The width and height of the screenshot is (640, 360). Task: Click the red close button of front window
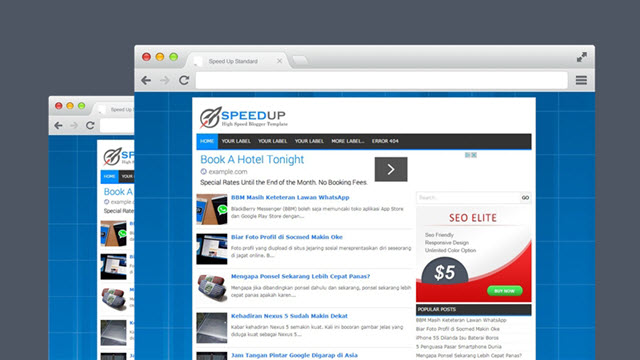[146, 57]
